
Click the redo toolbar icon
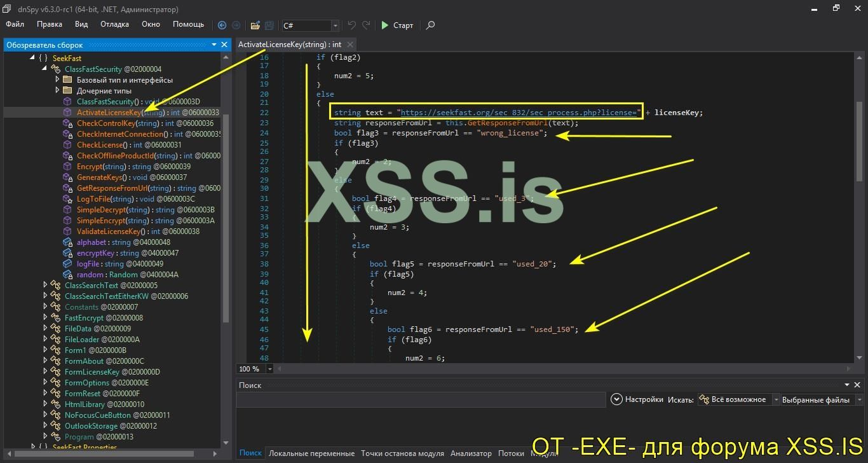(366, 25)
